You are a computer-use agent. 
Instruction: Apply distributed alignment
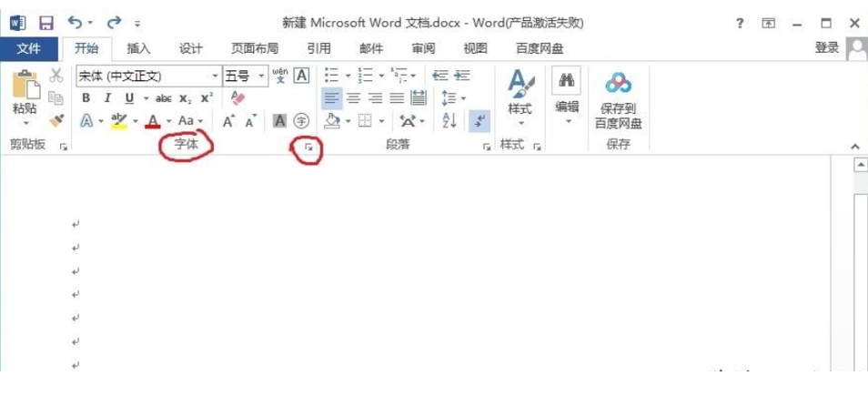pyautogui.click(x=419, y=98)
